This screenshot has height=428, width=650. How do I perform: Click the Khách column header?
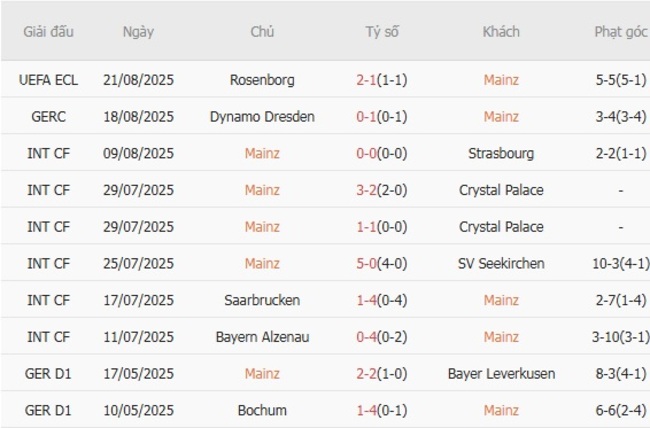501,31
